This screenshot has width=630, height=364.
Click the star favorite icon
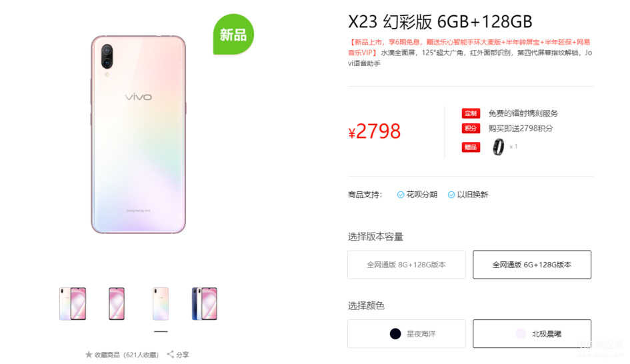[89, 355]
